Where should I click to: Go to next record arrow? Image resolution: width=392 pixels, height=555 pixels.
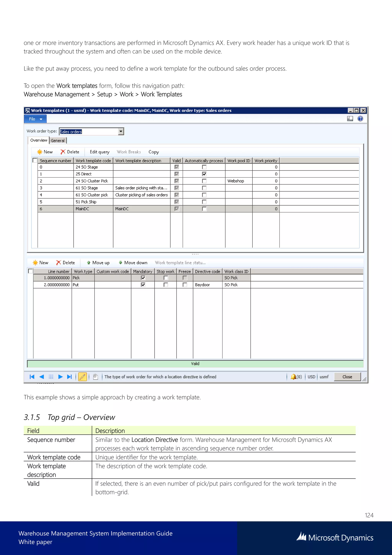60,377
